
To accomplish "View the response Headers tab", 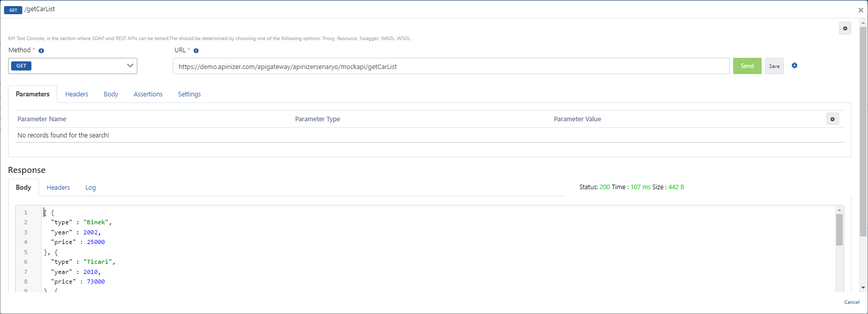I will tap(58, 188).
